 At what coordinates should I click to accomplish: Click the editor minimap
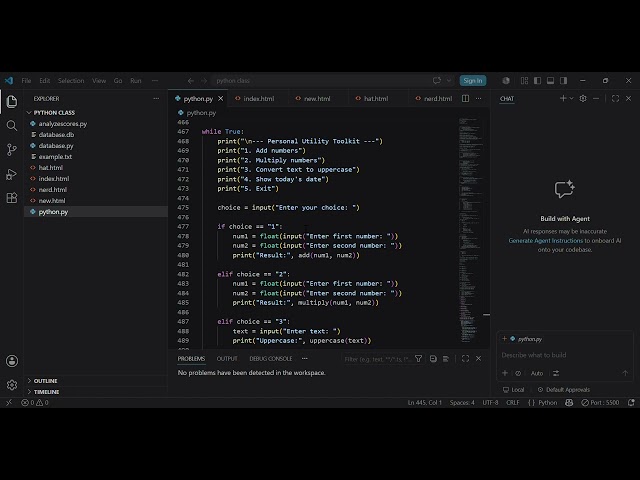[470, 230]
